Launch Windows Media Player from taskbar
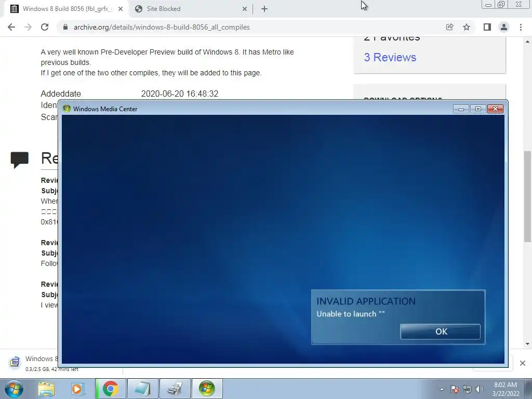This screenshot has width=532, height=399. 77,389
